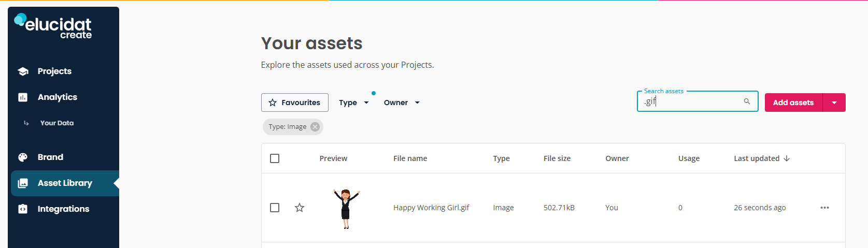Click the File name column header
This screenshot has height=248, width=868.
[x=410, y=158]
